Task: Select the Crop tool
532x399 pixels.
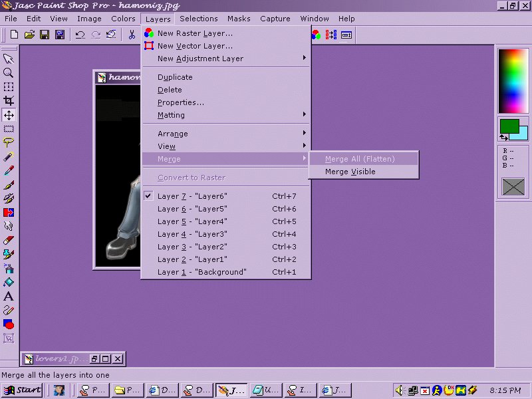Action: point(9,101)
